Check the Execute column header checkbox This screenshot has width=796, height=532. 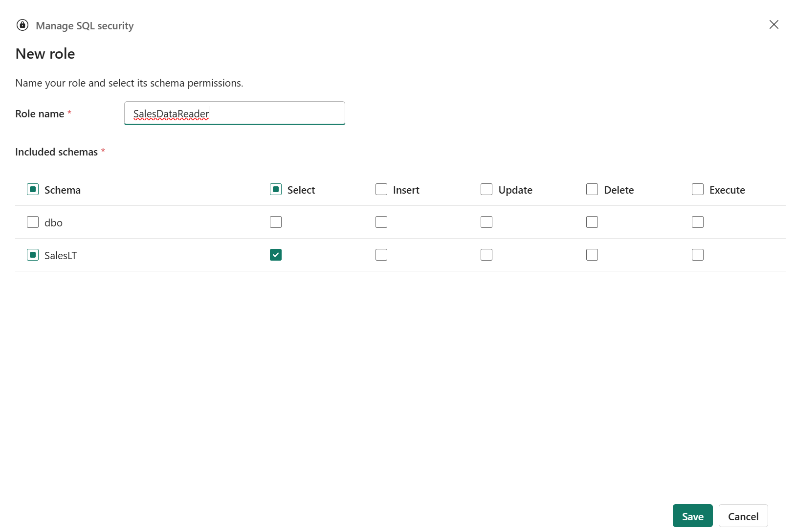698,189
